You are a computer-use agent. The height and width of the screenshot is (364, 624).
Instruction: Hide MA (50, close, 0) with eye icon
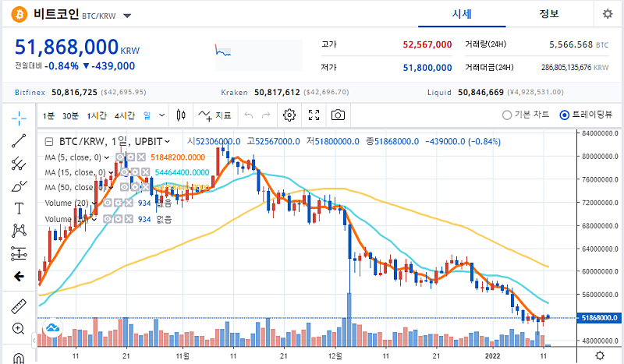coord(125,187)
